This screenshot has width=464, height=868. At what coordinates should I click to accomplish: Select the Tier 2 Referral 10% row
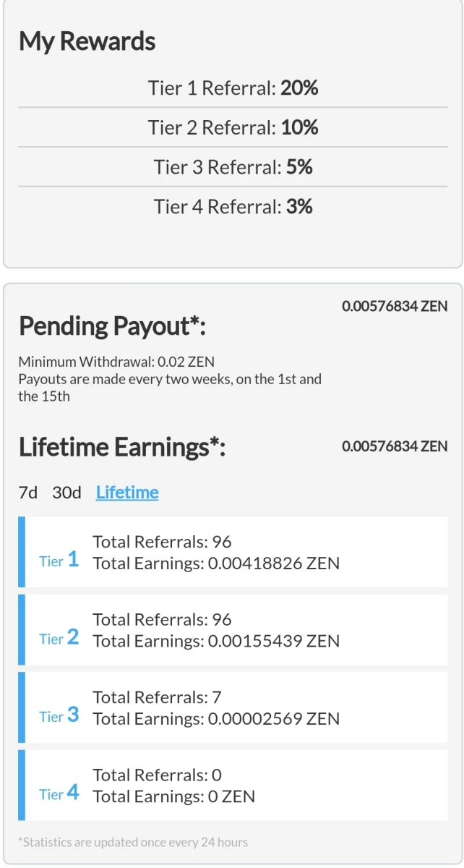[x=233, y=127]
